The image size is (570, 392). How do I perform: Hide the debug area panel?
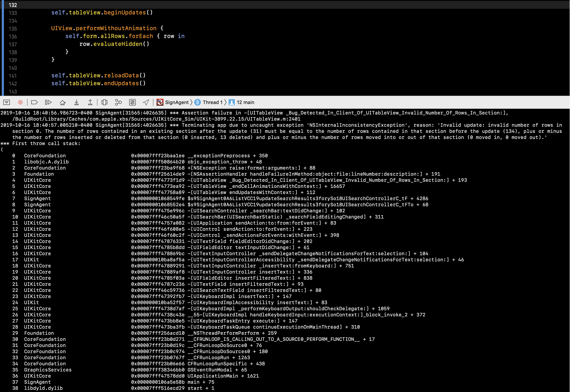tap(7, 102)
